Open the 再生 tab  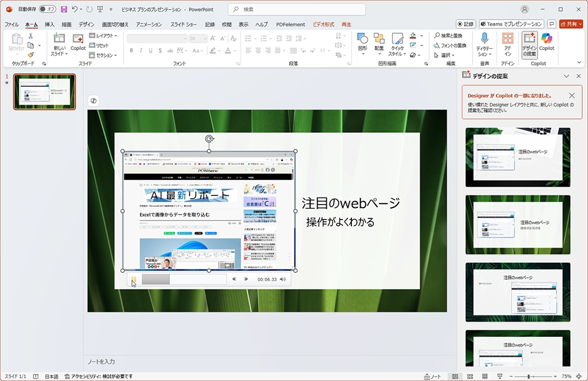346,24
